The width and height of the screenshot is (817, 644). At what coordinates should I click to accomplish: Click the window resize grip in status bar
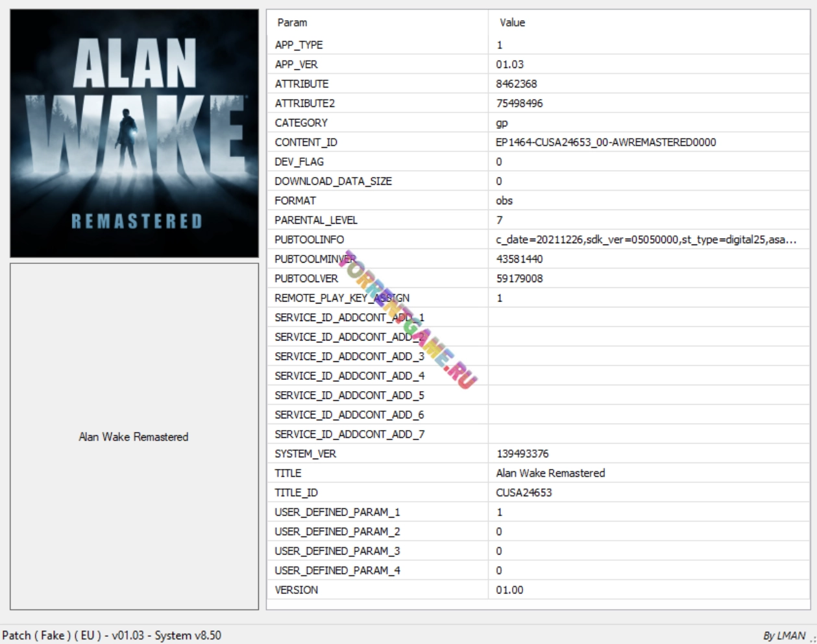coord(812,639)
